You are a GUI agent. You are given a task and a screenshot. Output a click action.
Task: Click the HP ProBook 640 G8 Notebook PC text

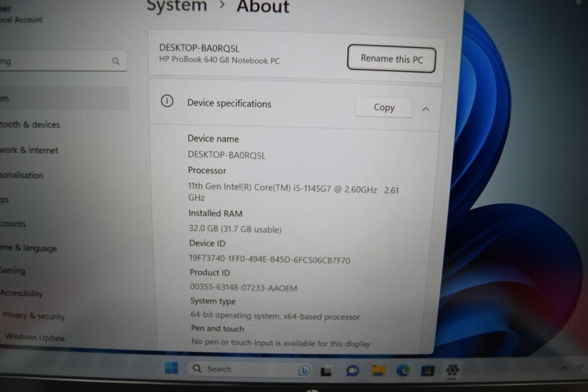point(219,60)
